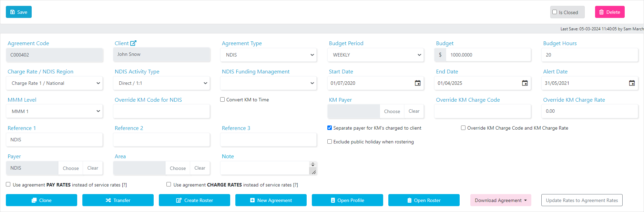Open the End Date calendar picker icon

[525, 83]
